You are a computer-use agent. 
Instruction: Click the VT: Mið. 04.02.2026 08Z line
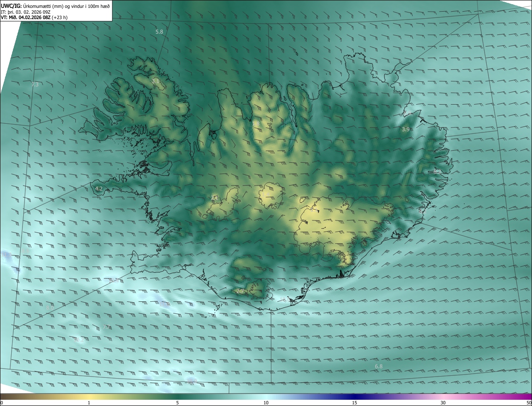(x=34, y=17)
